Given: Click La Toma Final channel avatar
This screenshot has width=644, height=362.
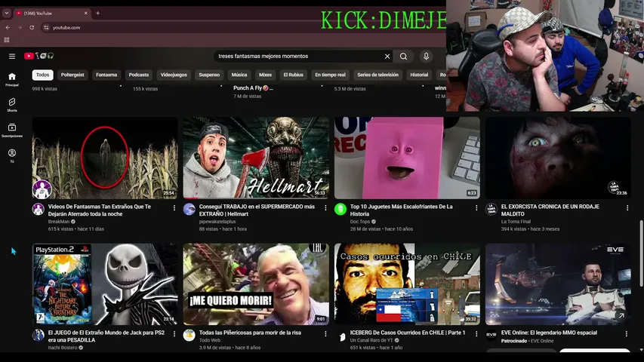Looking at the screenshot, I should pos(491,210).
